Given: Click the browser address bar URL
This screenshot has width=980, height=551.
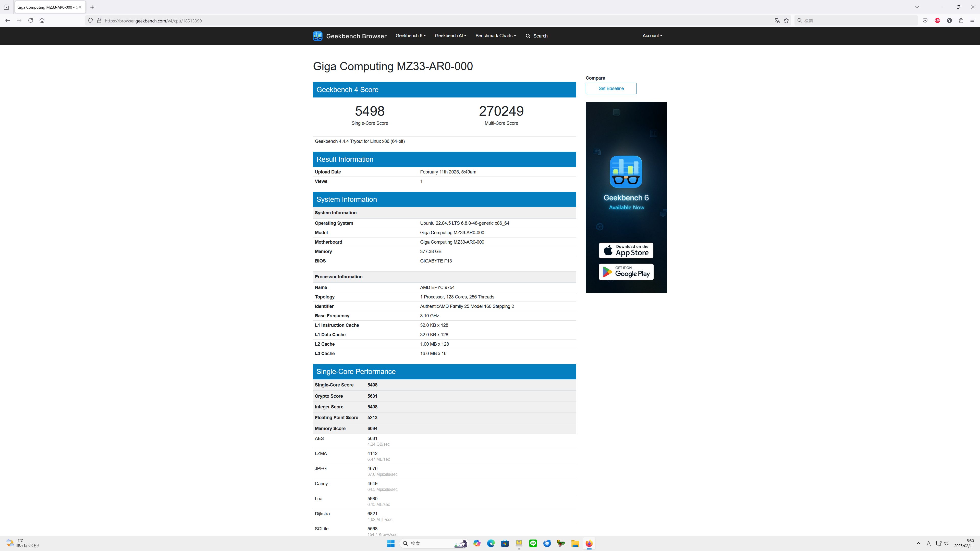Looking at the screenshot, I should point(153,21).
